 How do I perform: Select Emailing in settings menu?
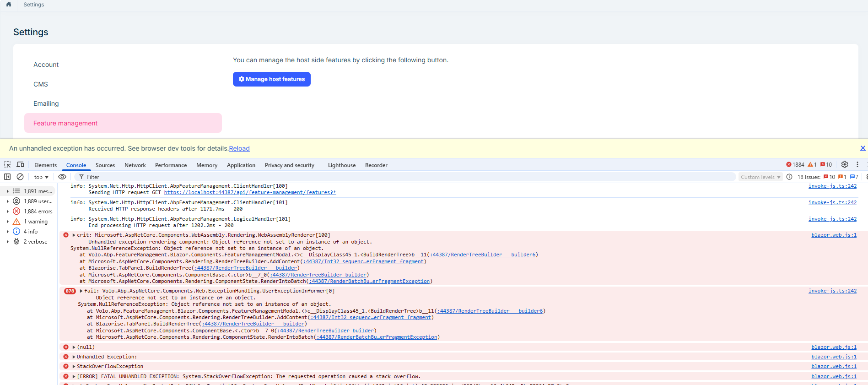(x=123, y=103)
